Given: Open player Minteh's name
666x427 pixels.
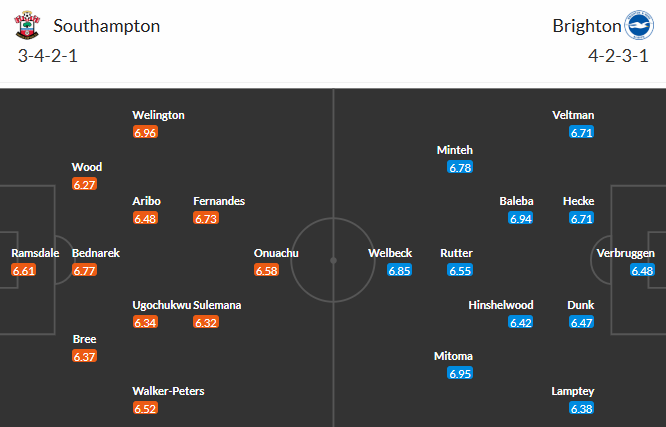Looking at the screenshot, I should pyautogui.click(x=455, y=150).
